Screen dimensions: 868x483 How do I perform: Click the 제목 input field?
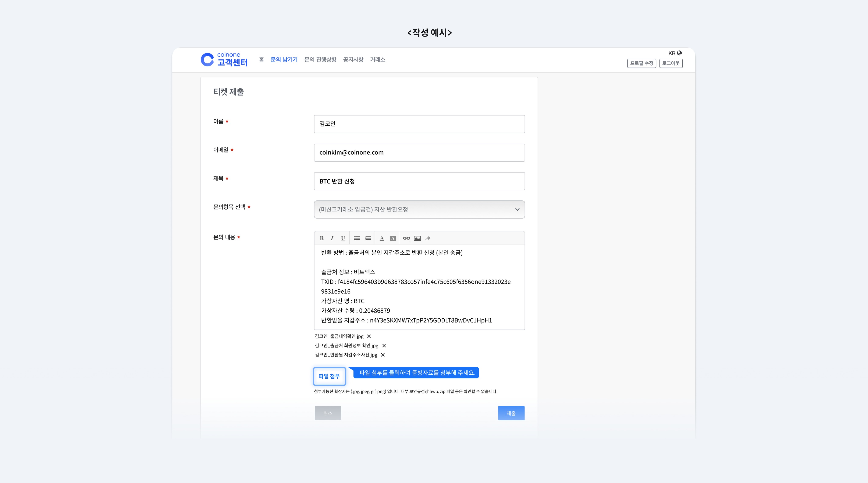tap(419, 181)
